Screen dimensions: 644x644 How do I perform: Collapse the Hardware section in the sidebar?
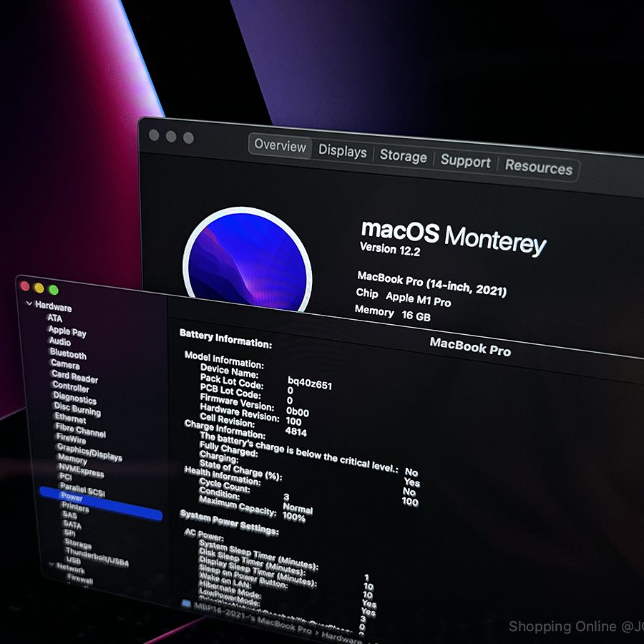pyautogui.click(x=29, y=303)
